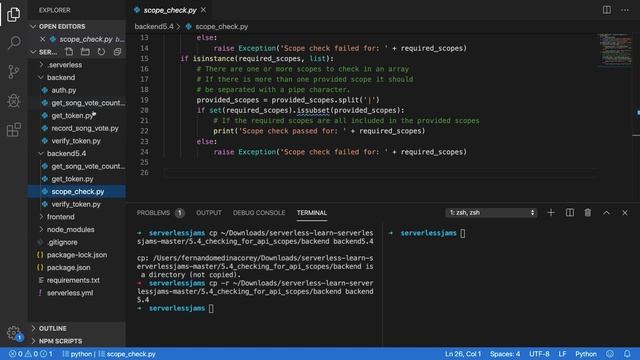Screen dimensions: 640x360
Task: Click errors and warnings count in status bar
Action: 31,354
